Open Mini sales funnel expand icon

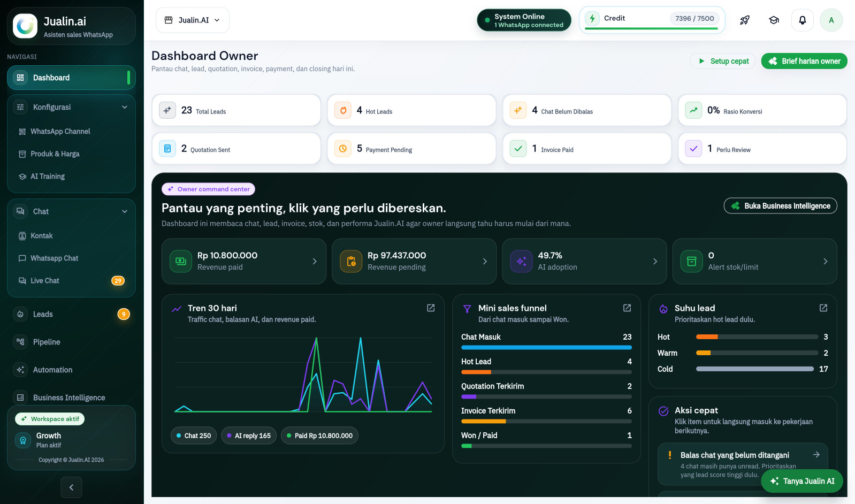tap(627, 308)
